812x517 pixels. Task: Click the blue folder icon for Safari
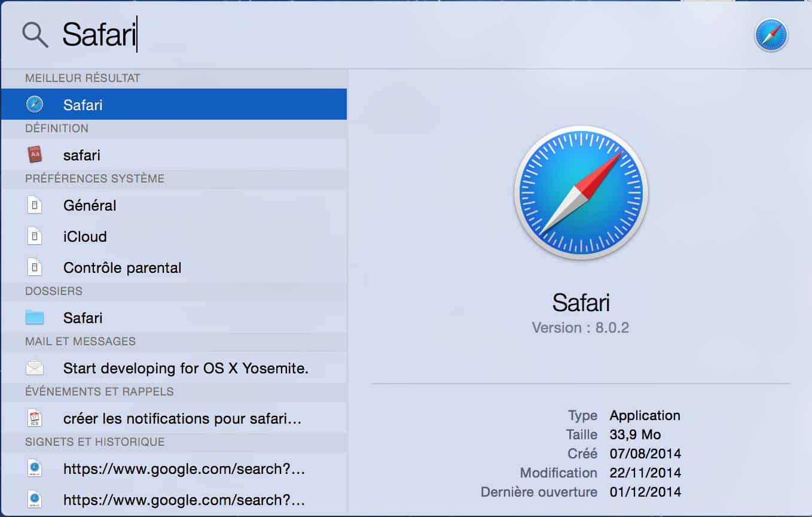coord(35,318)
